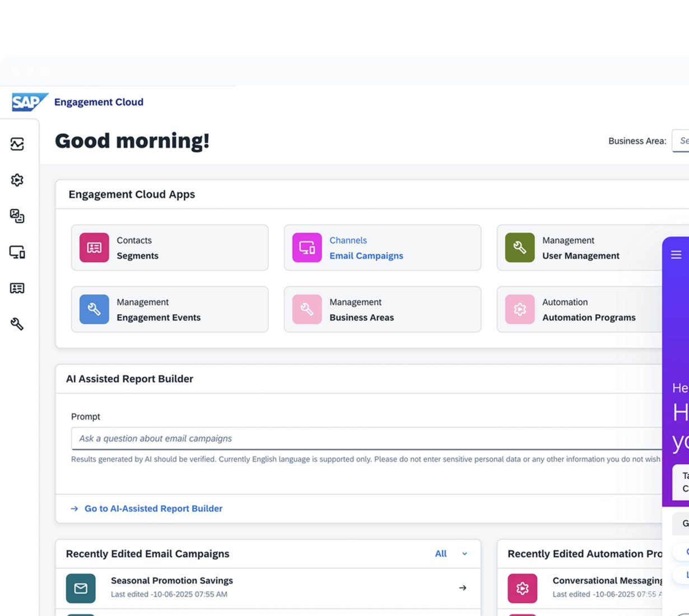Screen dimensions: 689x616
Task: Open the Business Areas management tile
Action: pos(382,310)
